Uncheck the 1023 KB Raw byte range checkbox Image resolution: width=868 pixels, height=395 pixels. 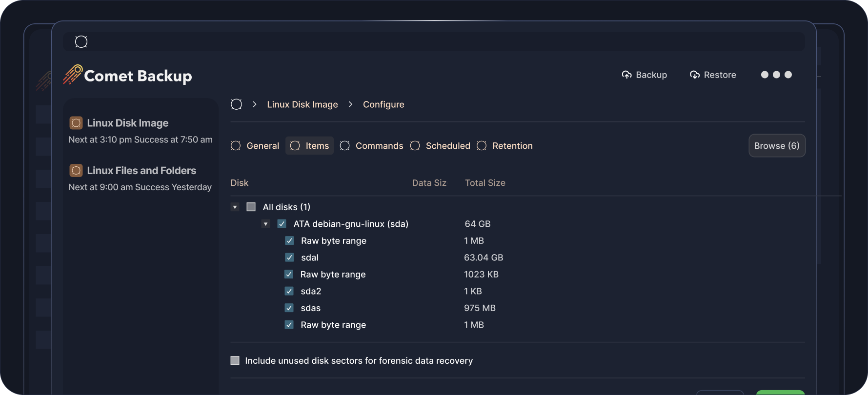pos(289,274)
